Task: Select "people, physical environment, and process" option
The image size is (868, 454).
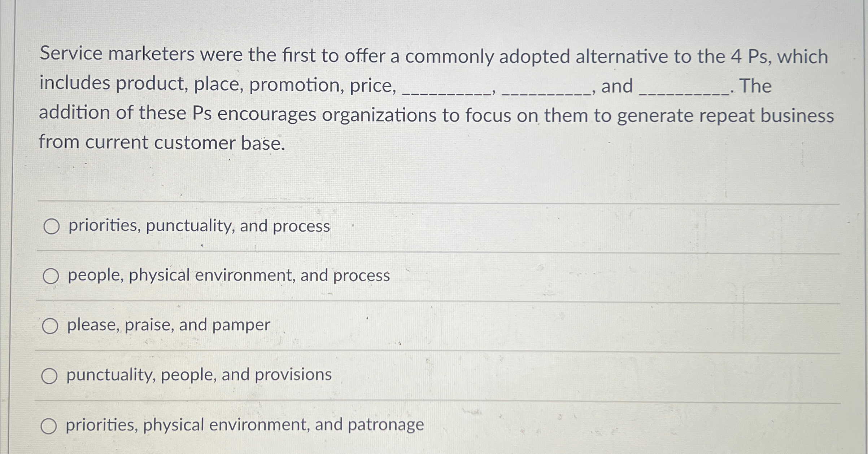Action: (x=52, y=277)
